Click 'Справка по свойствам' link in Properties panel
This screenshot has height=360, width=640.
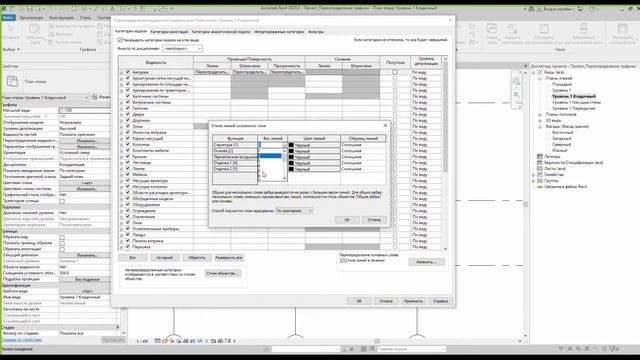[x=22, y=340]
